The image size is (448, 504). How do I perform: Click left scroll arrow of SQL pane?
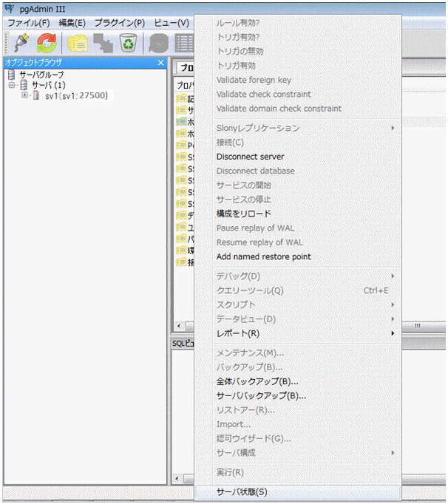177,479
